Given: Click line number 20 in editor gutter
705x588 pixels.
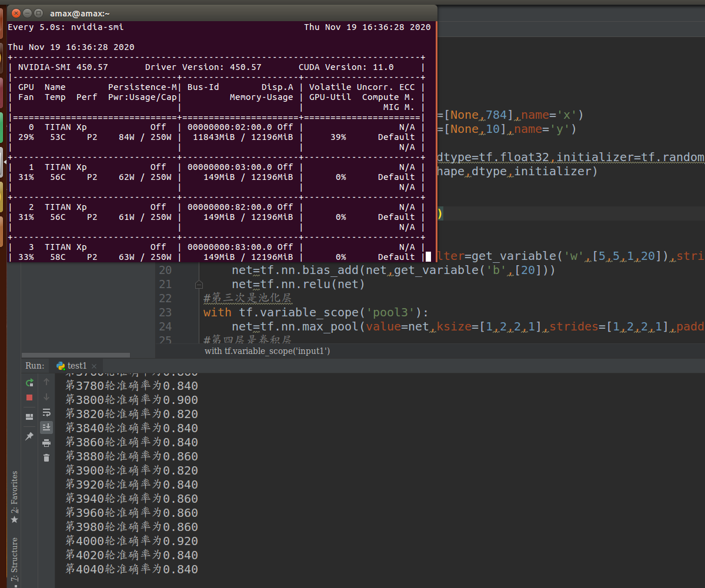Looking at the screenshot, I should (165, 270).
